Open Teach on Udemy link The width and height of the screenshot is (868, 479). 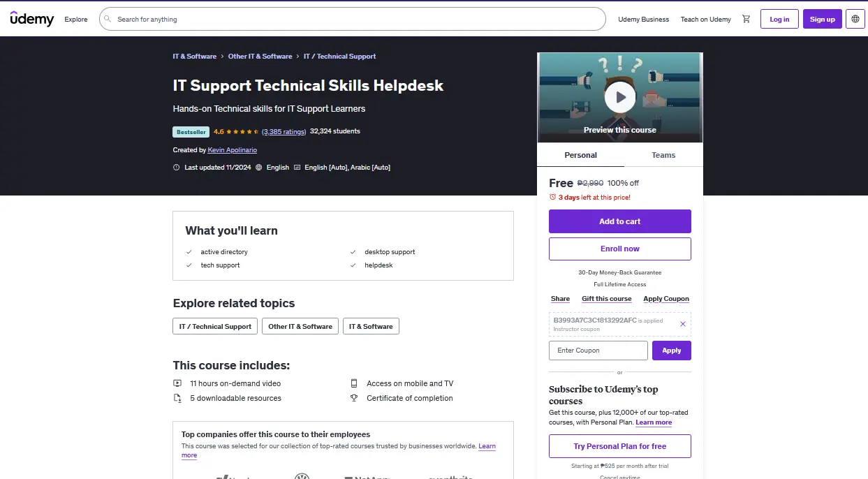click(x=706, y=19)
